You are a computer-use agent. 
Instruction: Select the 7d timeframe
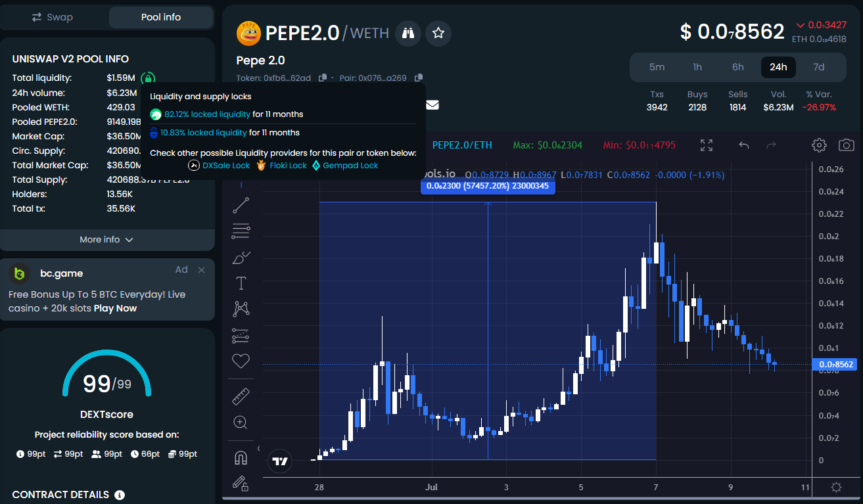click(818, 67)
